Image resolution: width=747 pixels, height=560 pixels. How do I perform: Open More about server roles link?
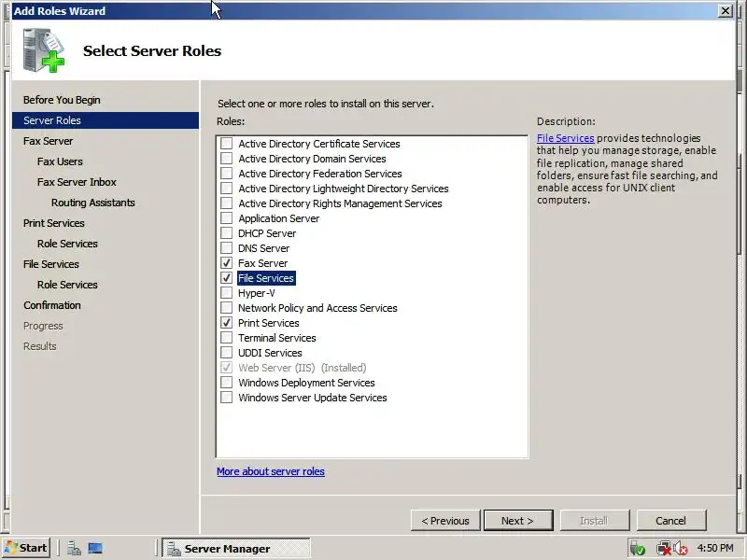click(x=271, y=471)
